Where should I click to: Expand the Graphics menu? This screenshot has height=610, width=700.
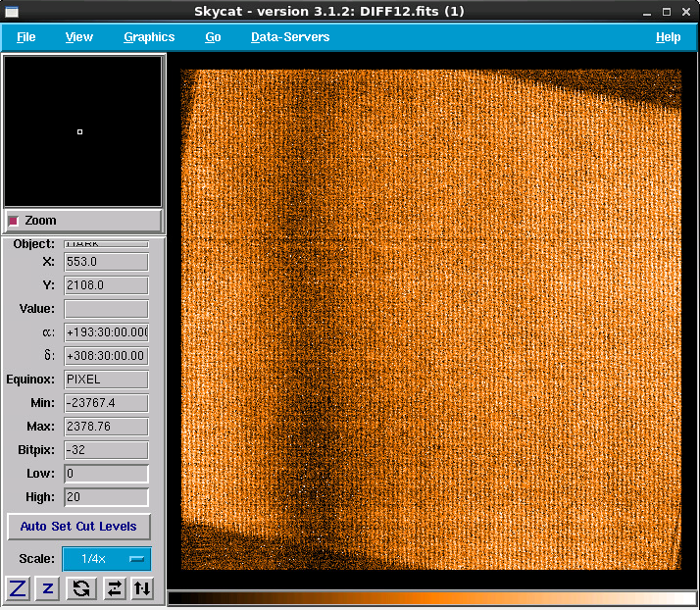point(149,37)
